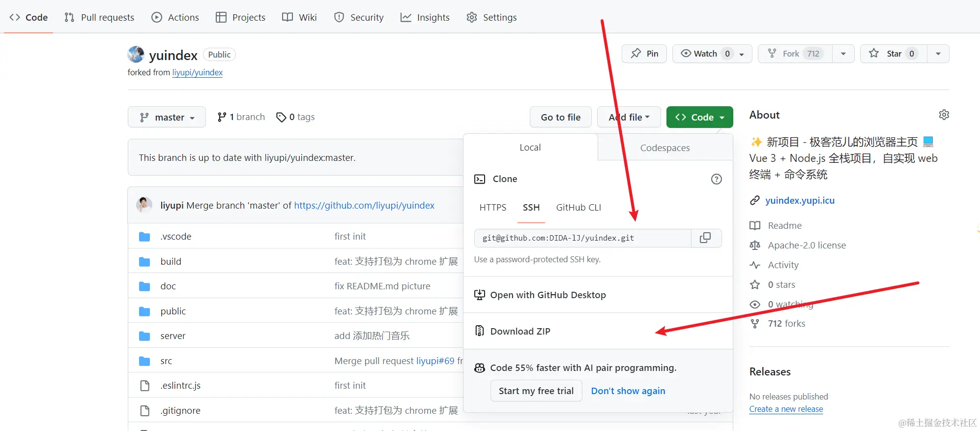This screenshot has height=431, width=980.
Task: Pin this repository
Action: (x=644, y=54)
